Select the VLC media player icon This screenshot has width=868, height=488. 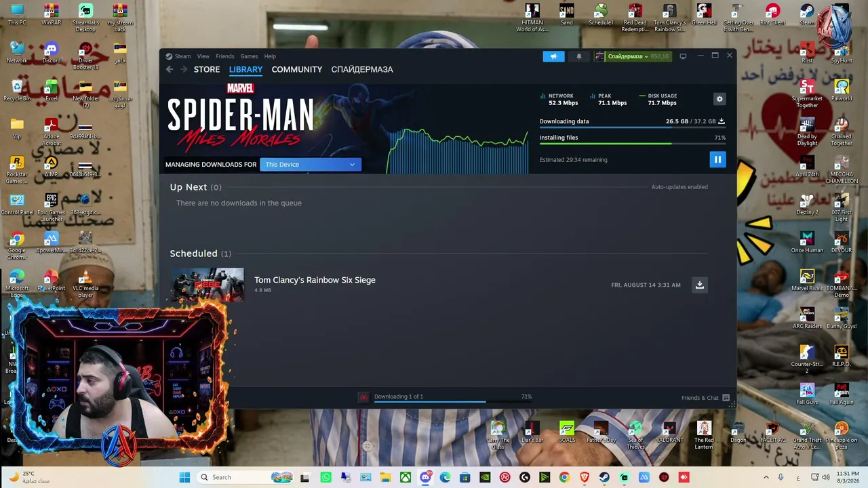[85, 283]
